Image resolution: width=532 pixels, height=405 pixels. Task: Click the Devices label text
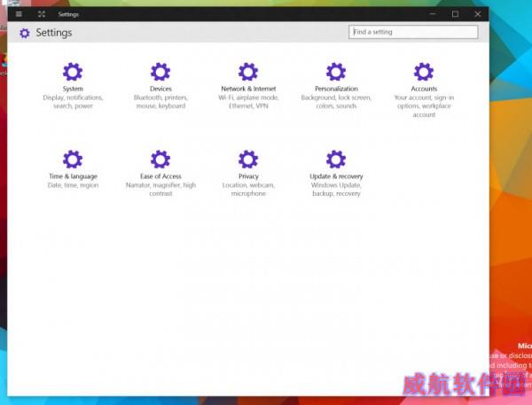[x=160, y=89]
